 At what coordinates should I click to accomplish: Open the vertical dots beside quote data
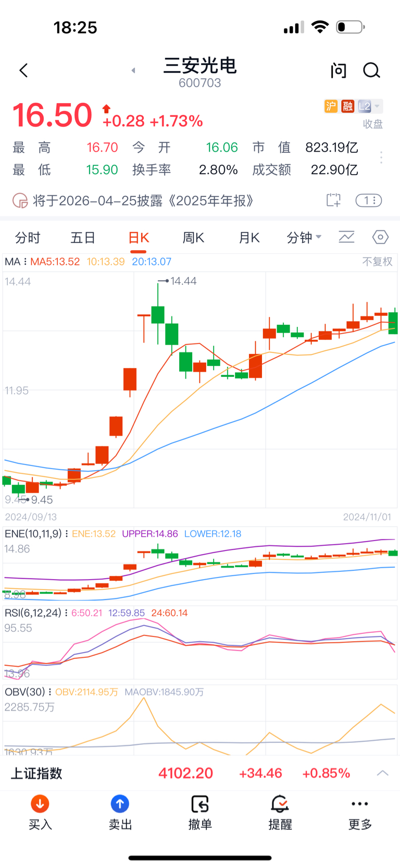(381, 158)
